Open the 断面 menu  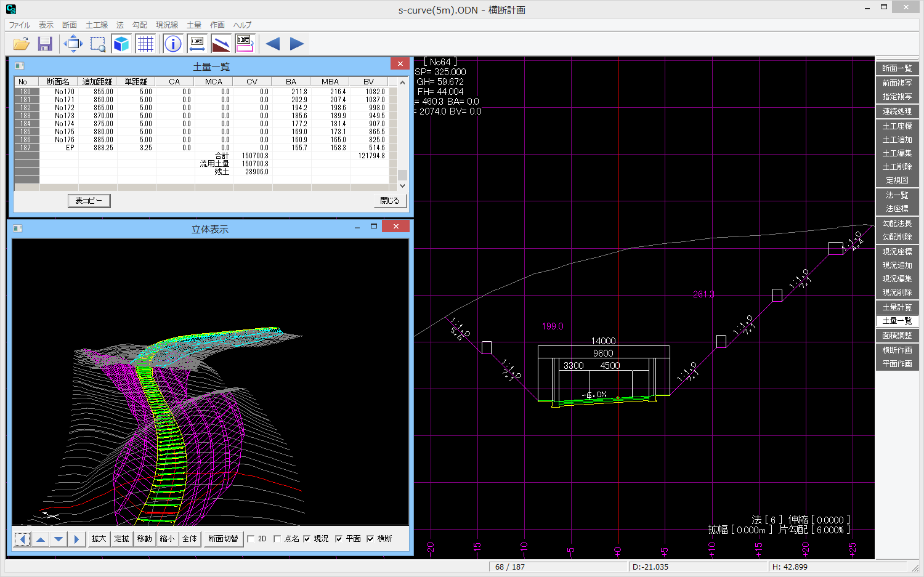[x=70, y=25]
